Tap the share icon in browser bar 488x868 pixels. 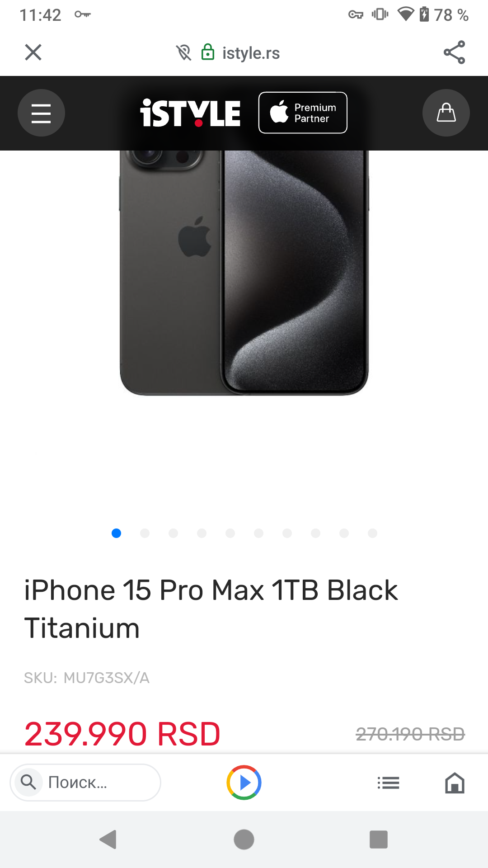click(x=454, y=52)
